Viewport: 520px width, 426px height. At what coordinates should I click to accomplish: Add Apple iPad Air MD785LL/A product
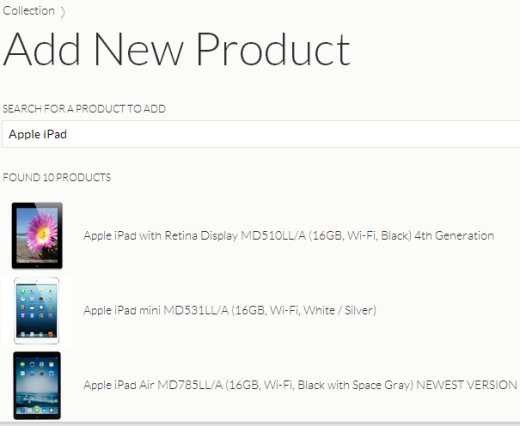click(300, 385)
